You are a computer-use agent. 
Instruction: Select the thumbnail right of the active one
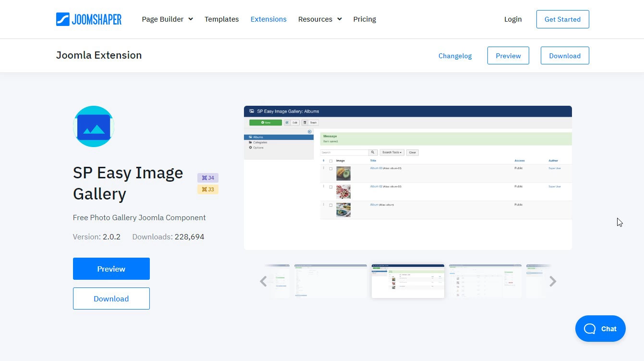click(485, 281)
